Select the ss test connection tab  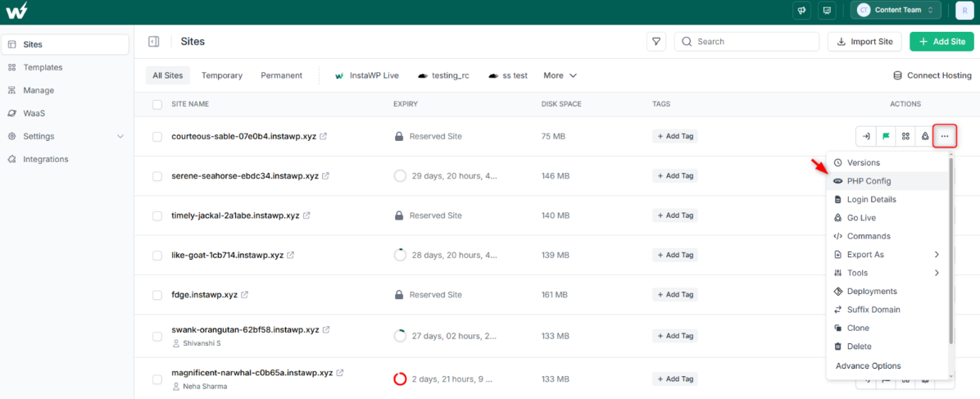coord(507,75)
